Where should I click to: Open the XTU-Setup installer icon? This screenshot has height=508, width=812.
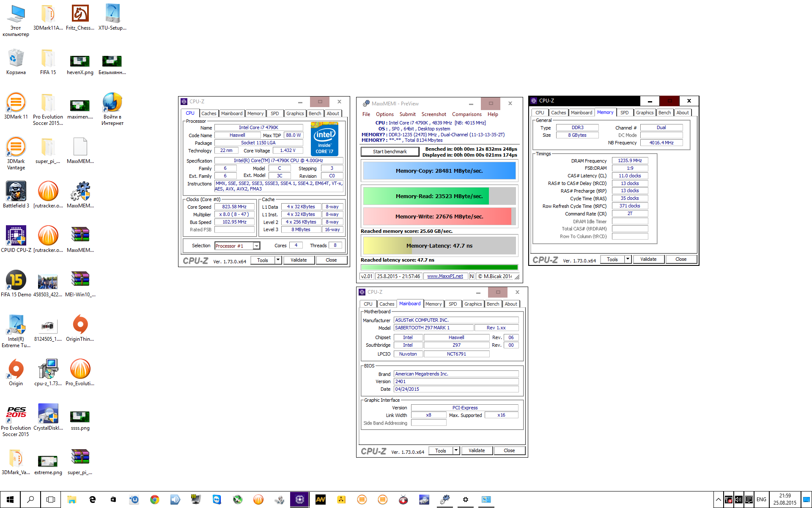(112, 17)
